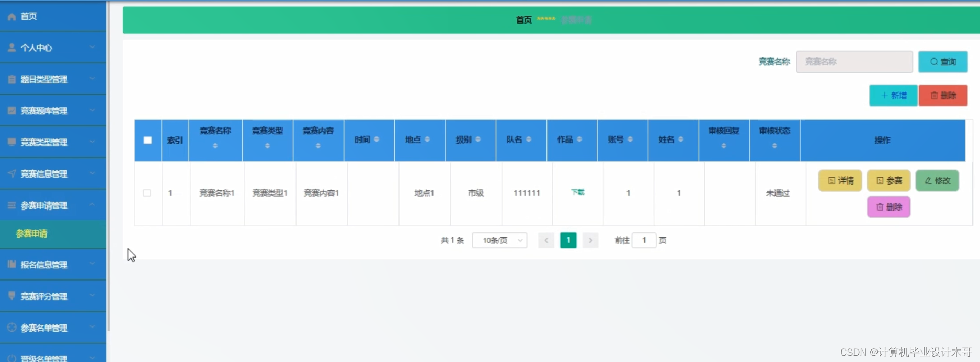Screen dimensions: 980x362
Task: Open the 10条/页 page size dropdown
Action: coord(499,240)
